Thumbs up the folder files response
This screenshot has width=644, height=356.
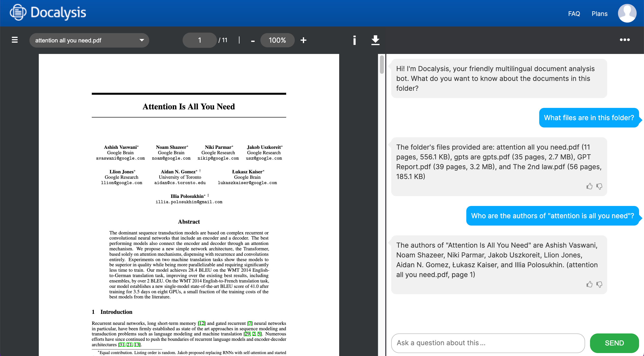click(589, 186)
